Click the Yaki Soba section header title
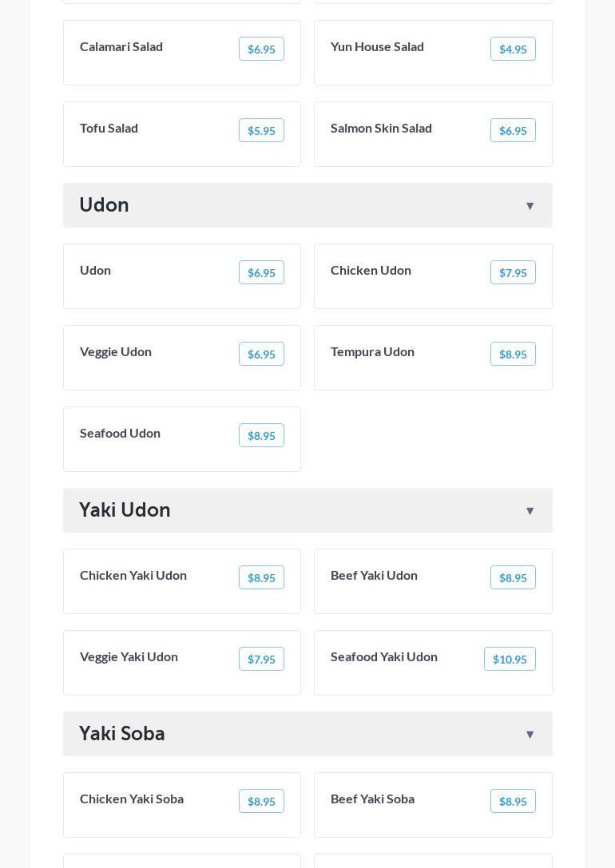Image resolution: width=615 pixels, height=868 pixels. (x=122, y=734)
